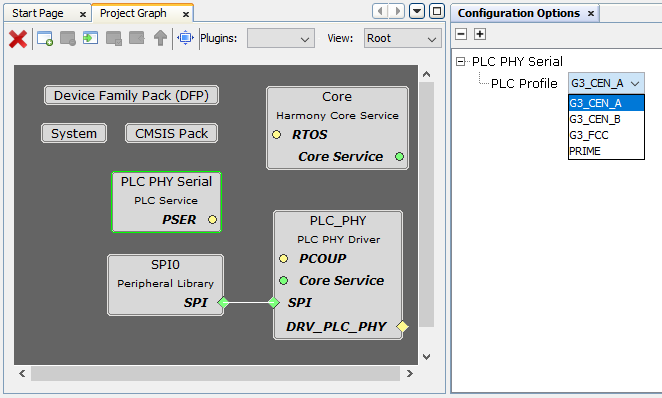Select the PLC PHY Serial component block

click(x=166, y=202)
